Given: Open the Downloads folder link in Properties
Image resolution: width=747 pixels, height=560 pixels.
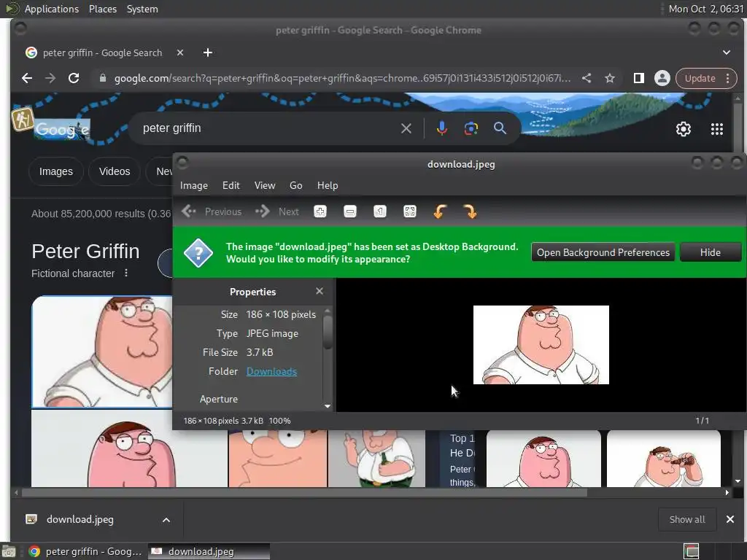Looking at the screenshot, I should point(271,371).
